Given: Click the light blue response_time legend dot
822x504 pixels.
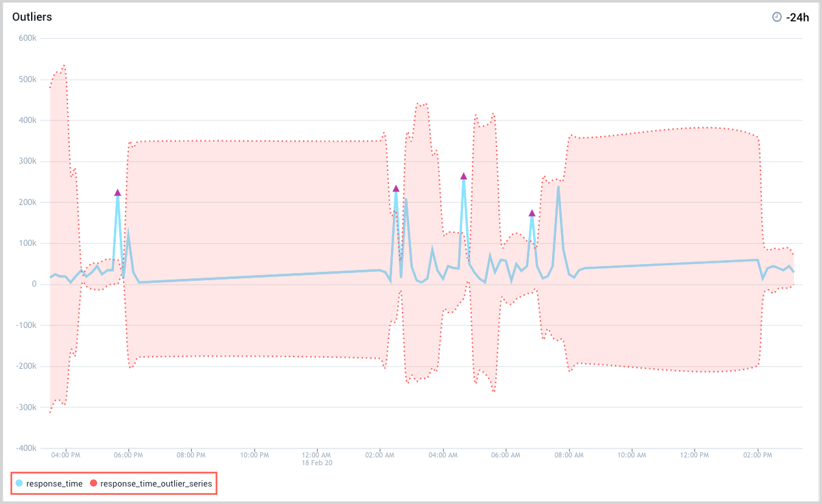Looking at the screenshot, I should (18, 483).
